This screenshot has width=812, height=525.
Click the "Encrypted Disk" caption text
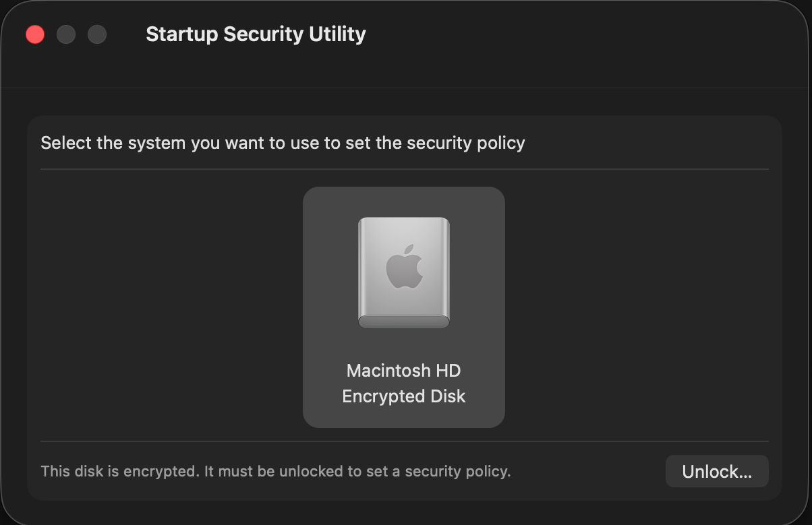pos(403,396)
